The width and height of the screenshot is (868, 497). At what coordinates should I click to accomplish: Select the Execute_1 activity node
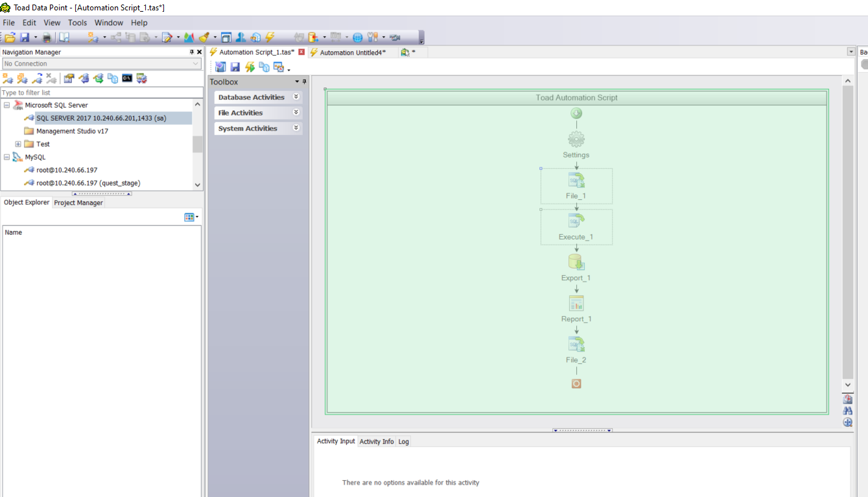click(x=576, y=227)
